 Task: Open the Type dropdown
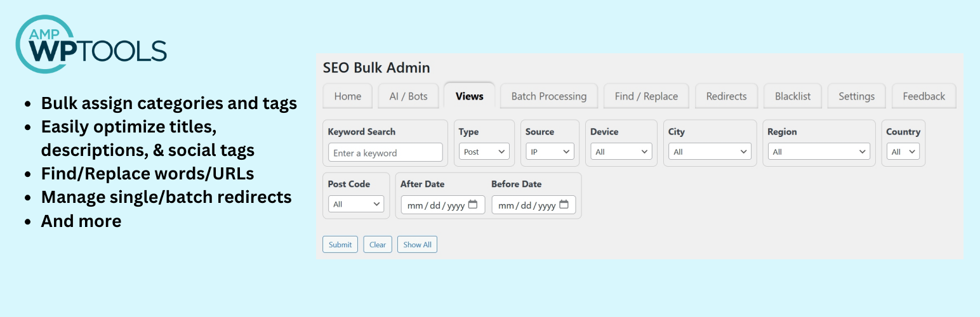pyautogui.click(x=484, y=152)
